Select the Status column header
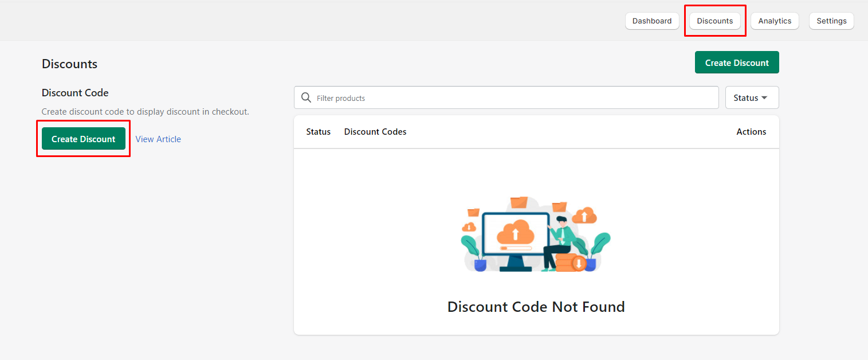 [318, 131]
